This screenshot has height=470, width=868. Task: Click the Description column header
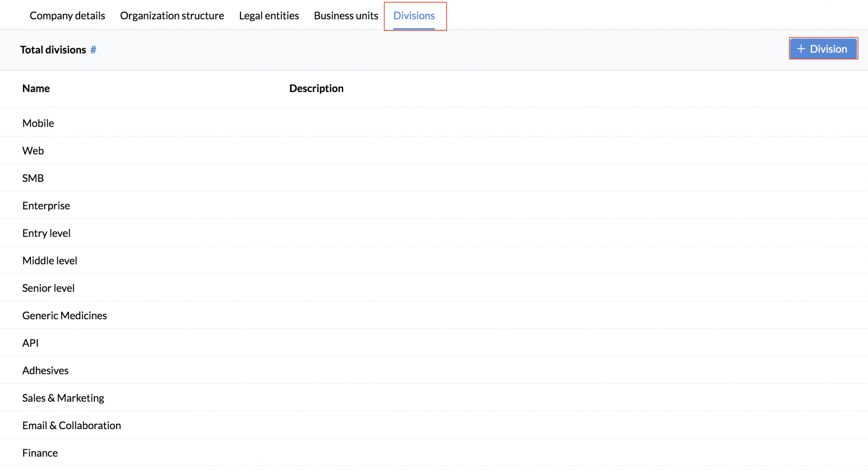click(316, 88)
